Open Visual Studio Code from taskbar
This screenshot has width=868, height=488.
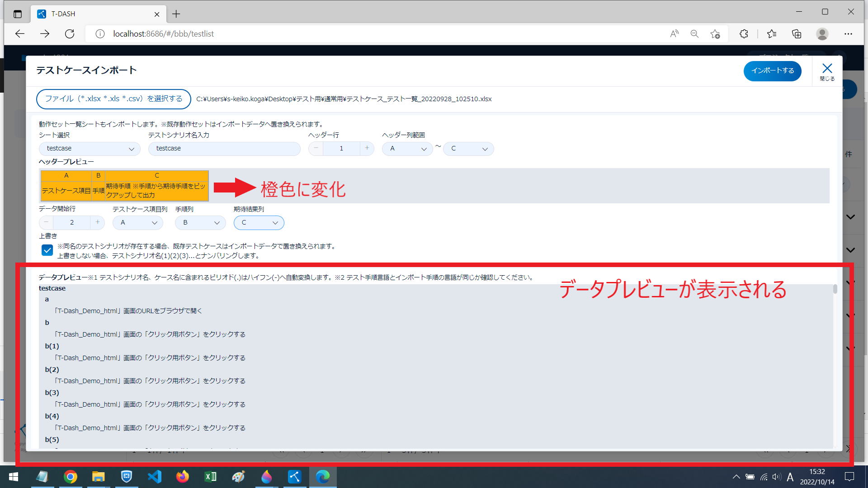click(x=155, y=477)
